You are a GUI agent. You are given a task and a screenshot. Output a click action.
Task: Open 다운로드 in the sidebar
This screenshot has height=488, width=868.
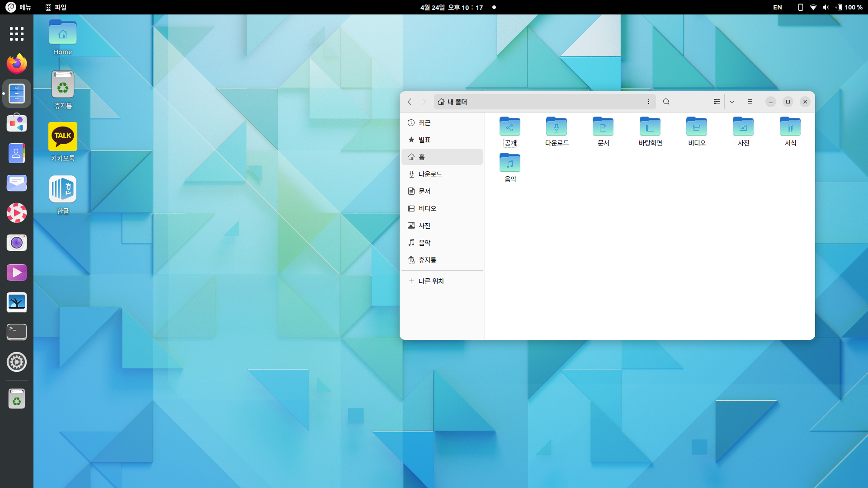[x=429, y=174]
